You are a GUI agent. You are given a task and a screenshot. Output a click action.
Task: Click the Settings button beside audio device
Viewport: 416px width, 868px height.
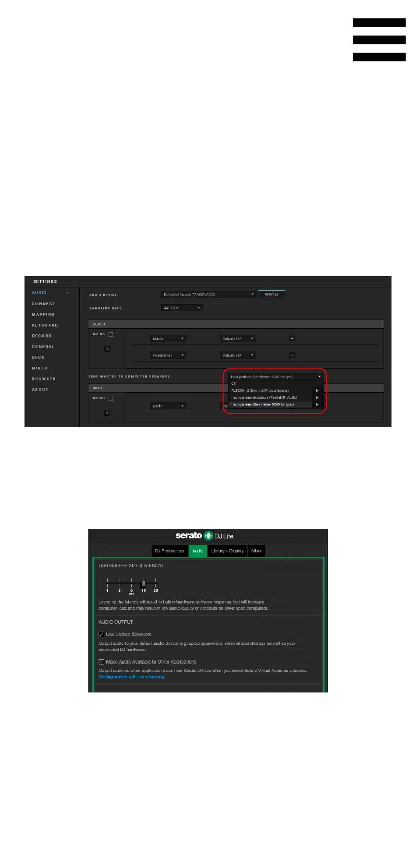pos(271,294)
